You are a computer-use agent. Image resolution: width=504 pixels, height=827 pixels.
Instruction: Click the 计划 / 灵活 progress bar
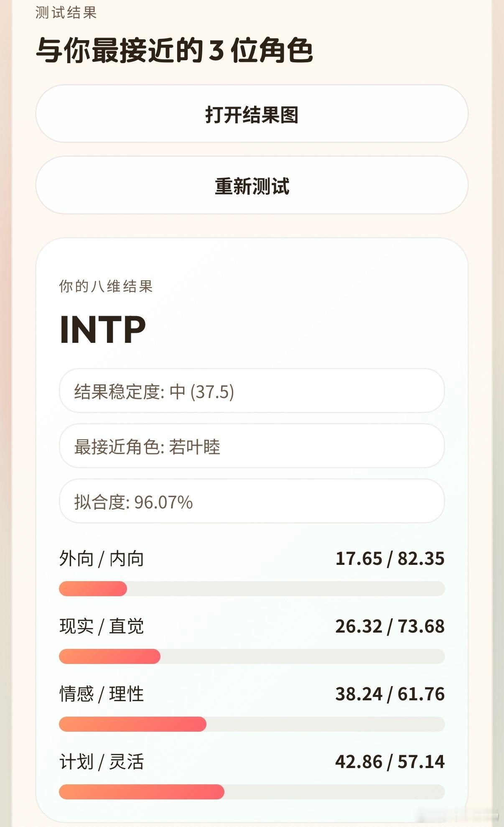[252, 792]
